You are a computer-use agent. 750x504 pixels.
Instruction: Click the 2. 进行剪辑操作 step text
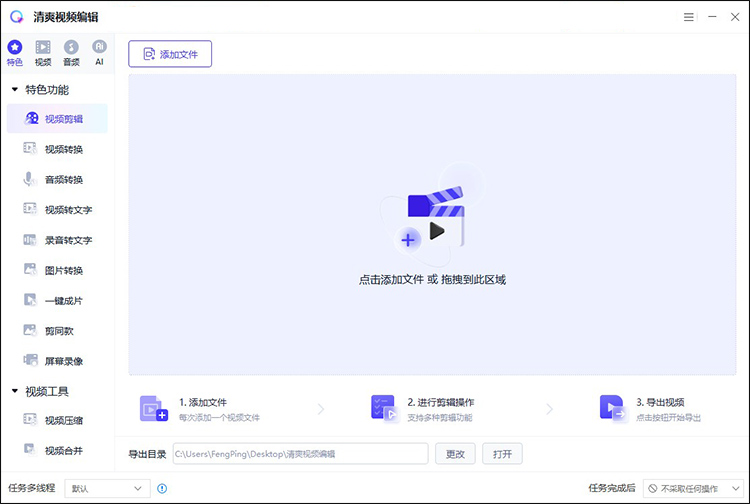point(441,403)
